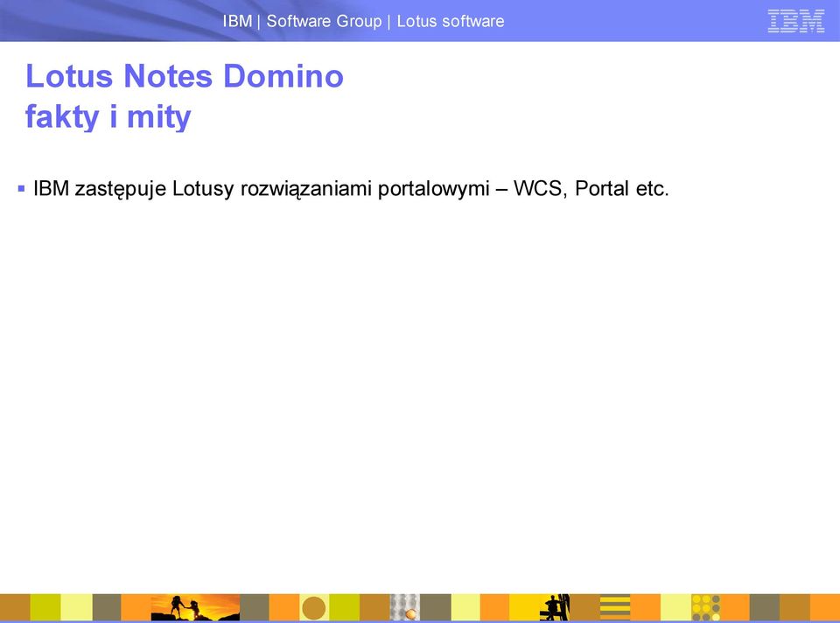Screen dimensions: 840x623
Task: Click the grey pearl texture footer tile
Action: click(x=404, y=607)
